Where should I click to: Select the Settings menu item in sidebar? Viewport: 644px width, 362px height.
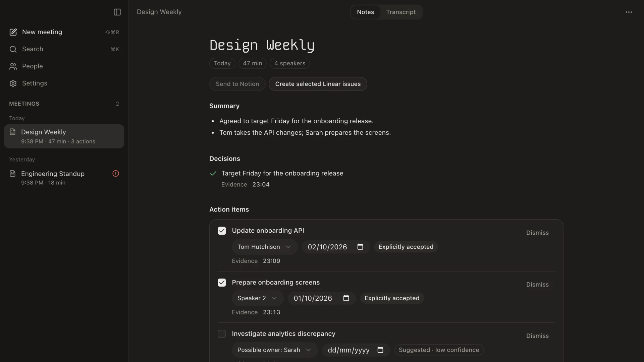pyautogui.click(x=64, y=83)
